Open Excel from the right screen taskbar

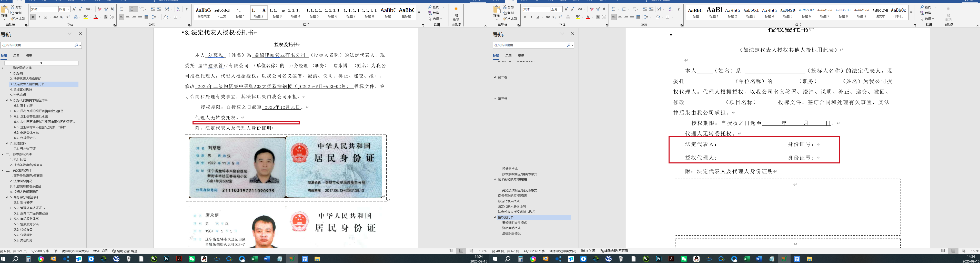coord(746,259)
